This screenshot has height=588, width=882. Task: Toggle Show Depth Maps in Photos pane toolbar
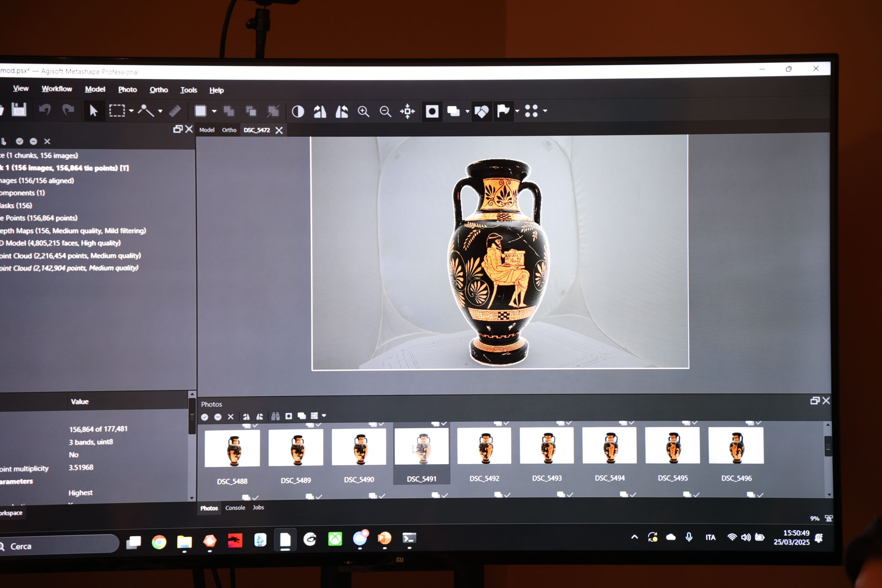(302, 416)
